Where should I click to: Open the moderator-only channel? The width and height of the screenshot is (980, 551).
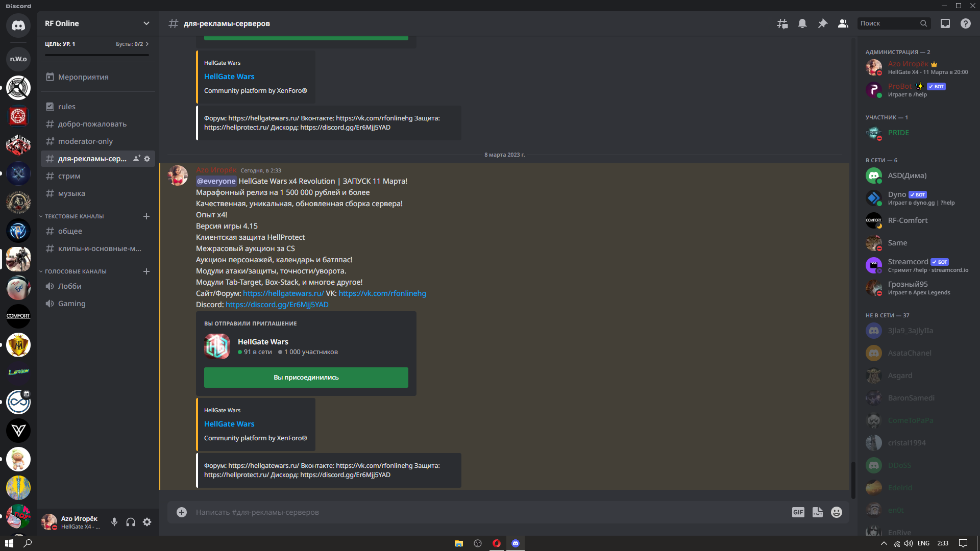(x=97, y=141)
